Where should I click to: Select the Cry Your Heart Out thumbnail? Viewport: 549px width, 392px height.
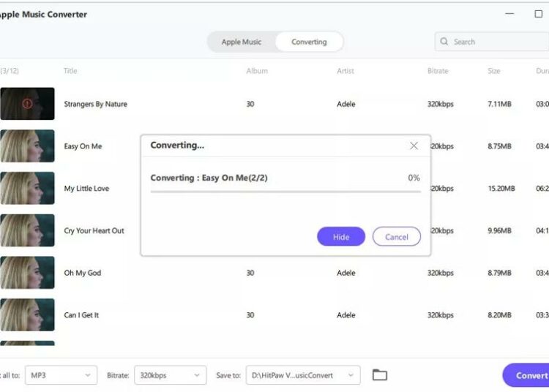tap(27, 230)
